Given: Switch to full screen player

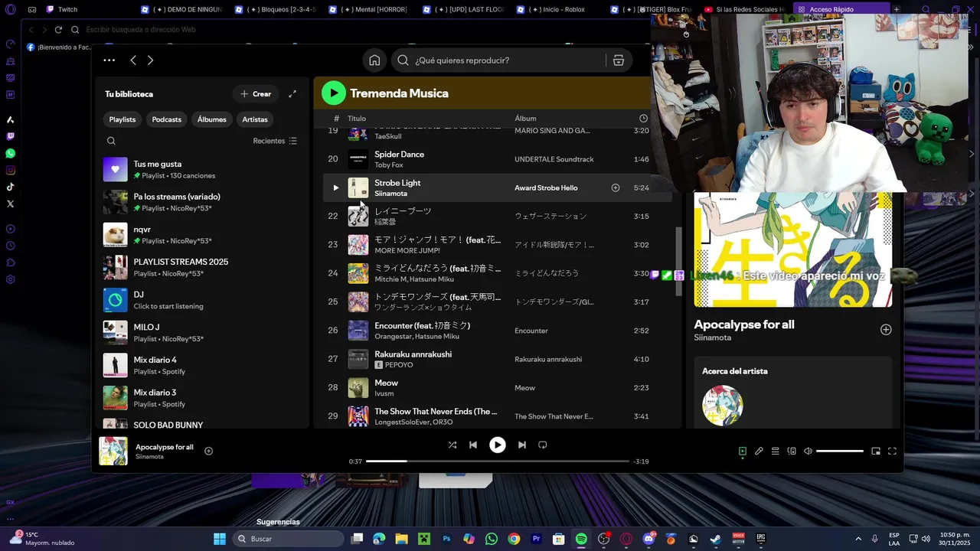Looking at the screenshot, I should [892, 452].
